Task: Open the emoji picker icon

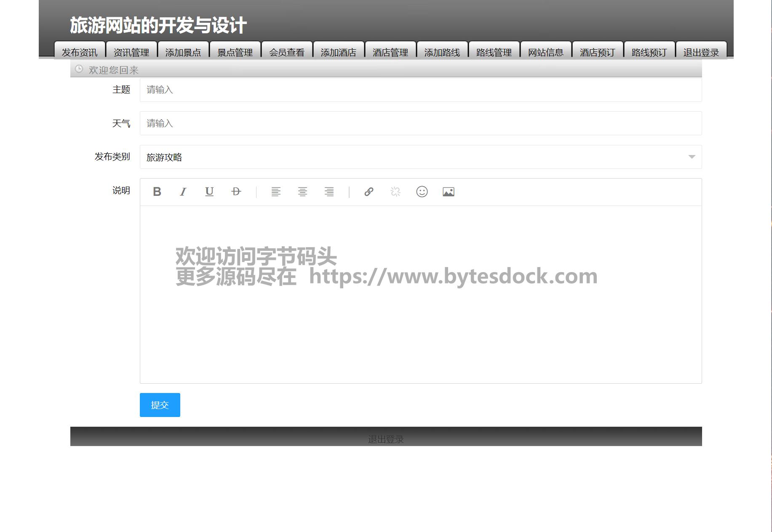Action: pyautogui.click(x=422, y=192)
